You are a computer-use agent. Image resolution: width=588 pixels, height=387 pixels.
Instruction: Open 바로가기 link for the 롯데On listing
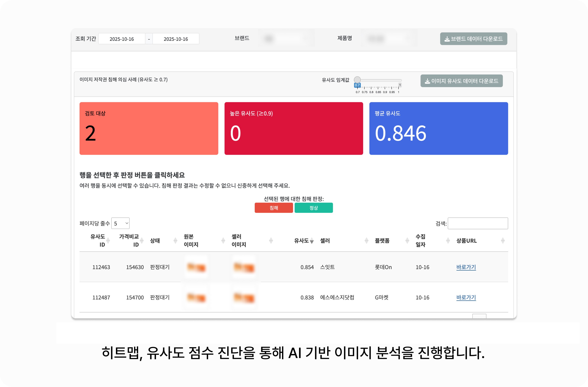[466, 267]
